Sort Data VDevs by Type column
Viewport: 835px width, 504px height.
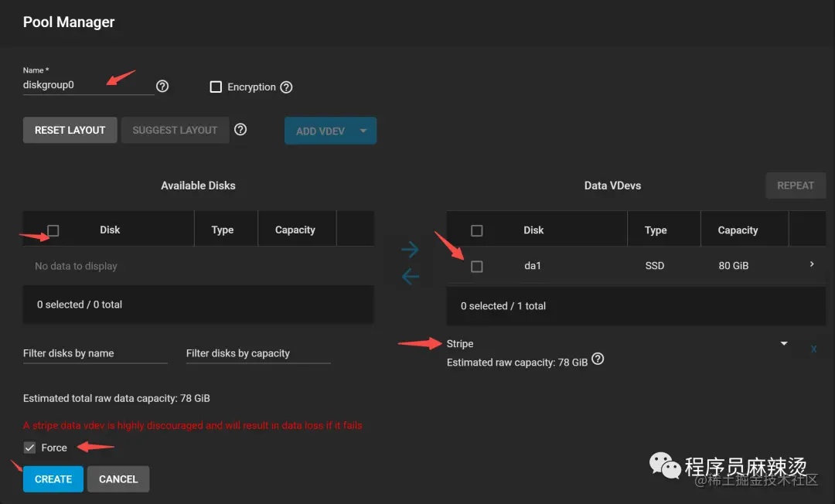point(656,230)
